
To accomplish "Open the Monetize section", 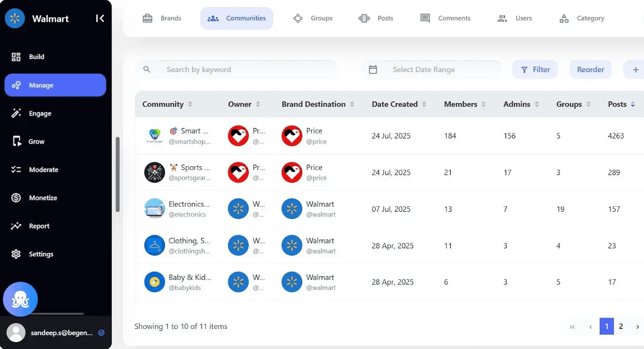I will pos(43,198).
